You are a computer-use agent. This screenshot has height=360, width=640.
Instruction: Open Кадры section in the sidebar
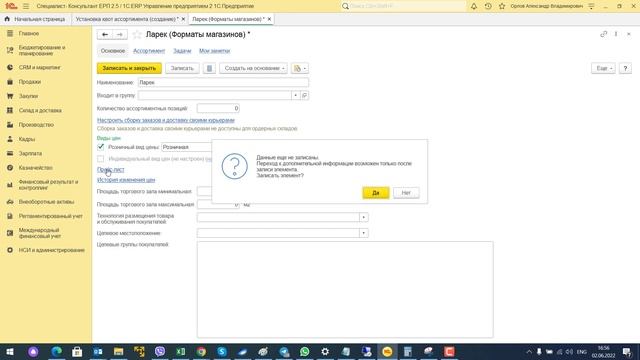pyautogui.click(x=27, y=139)
